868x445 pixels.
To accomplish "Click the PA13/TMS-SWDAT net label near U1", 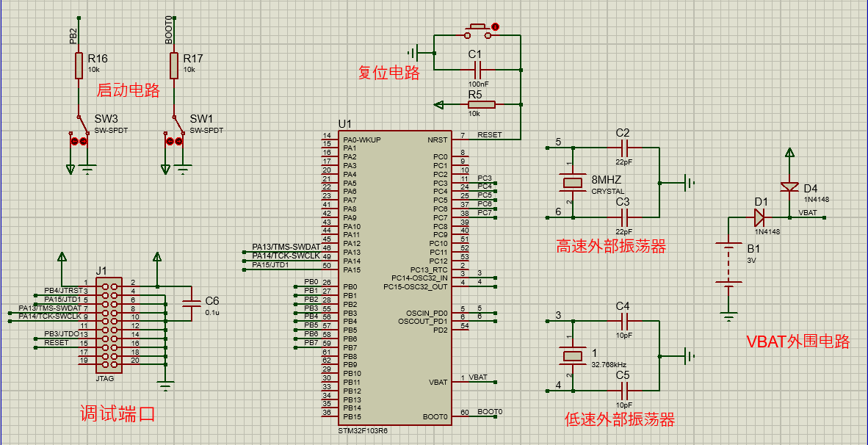I will pyautogui.click(x=286, y=246).
